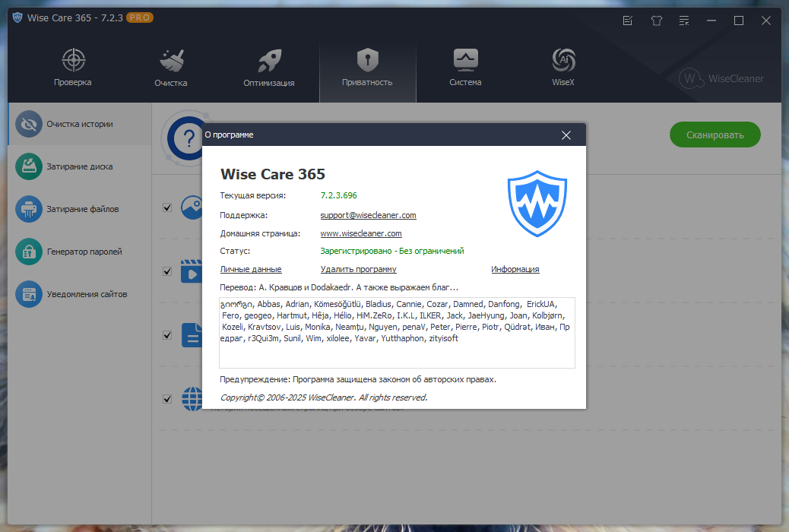Open the www.wisecleaner.com homepage link
The height and width of the screenshot is (532, 789).
361,233
